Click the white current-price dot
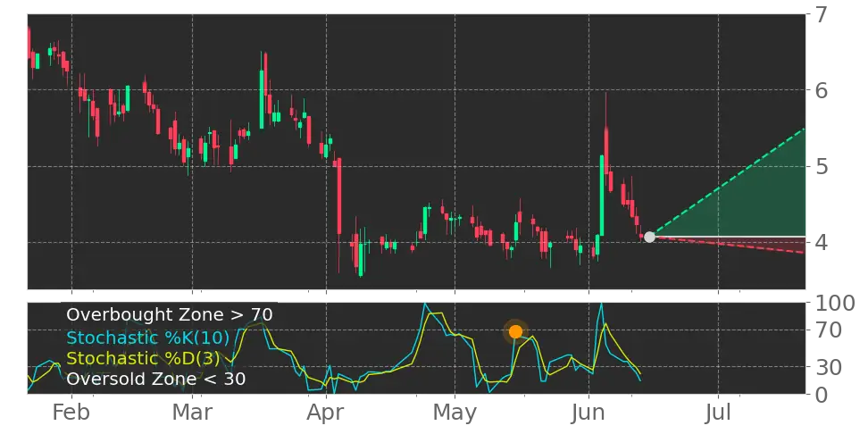The height and width of the screenshot is (434, 868). 649,237
